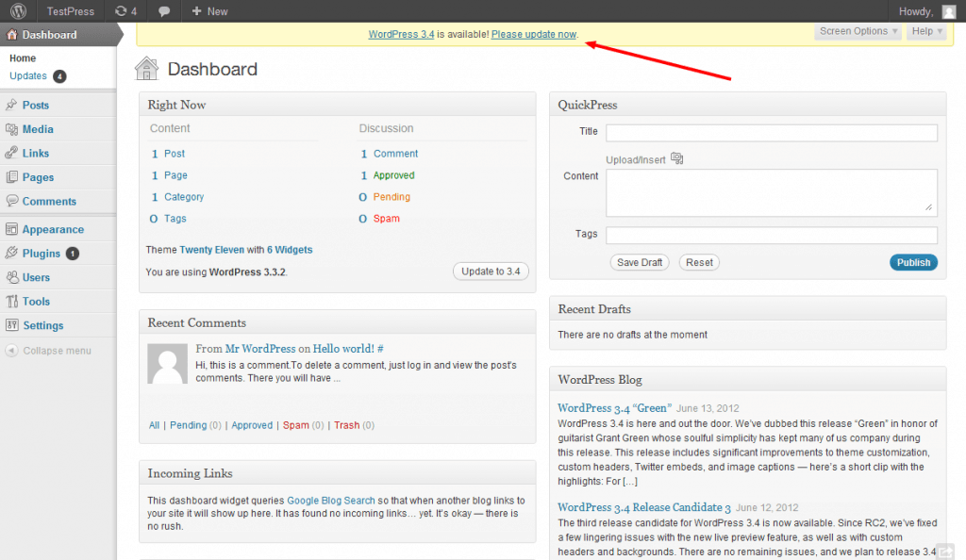This screenshot has width=966, height=560.
Task: View Trash comments link
Action: click(x=347, y=425)
